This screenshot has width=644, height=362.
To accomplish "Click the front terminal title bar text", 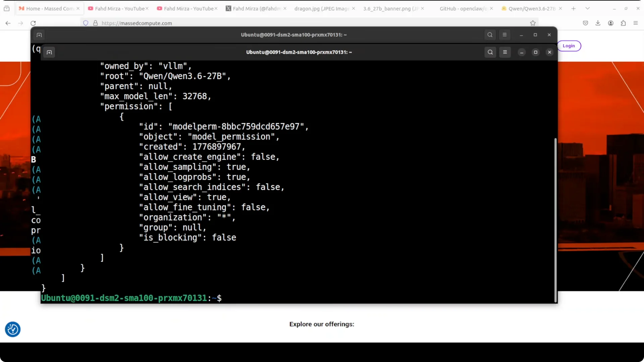I will [x=299, y=52].
